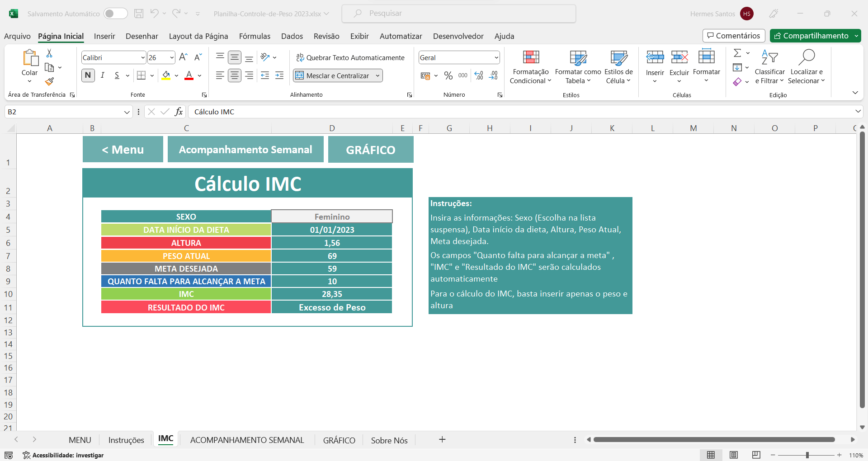Switch to GRÁFICO sheet tab
Viewport: 868px width, 461px height.
point(339,440)
